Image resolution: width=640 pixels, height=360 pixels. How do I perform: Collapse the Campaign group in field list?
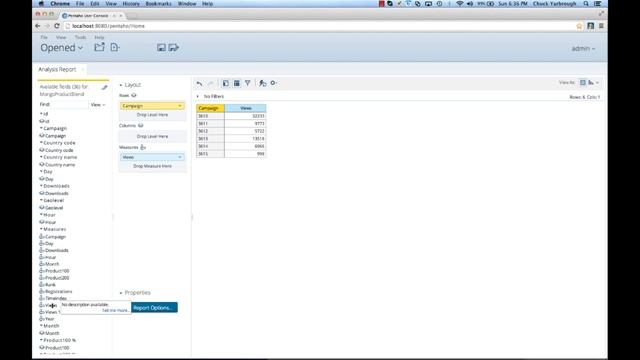click(41, 128)
